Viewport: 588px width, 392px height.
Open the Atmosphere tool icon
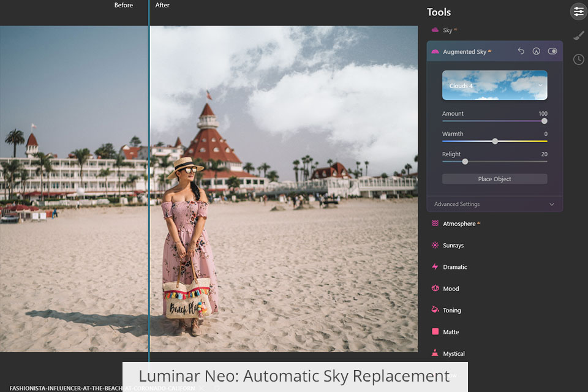tap(435, 223)
